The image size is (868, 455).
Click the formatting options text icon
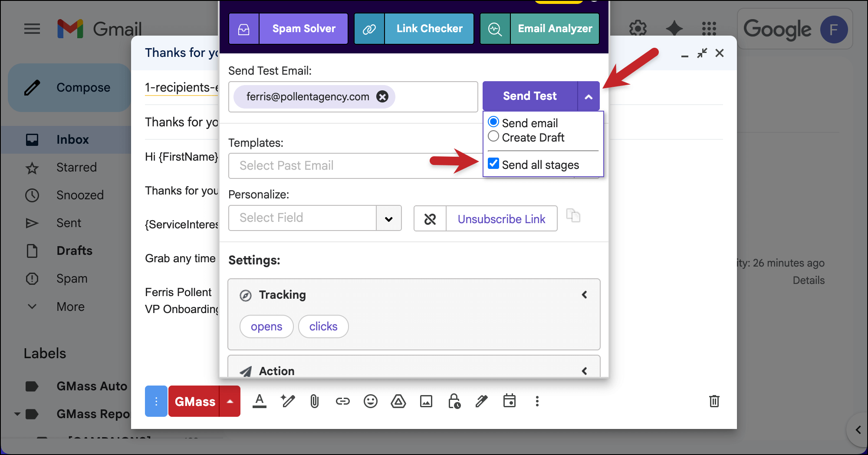[260, 401]
